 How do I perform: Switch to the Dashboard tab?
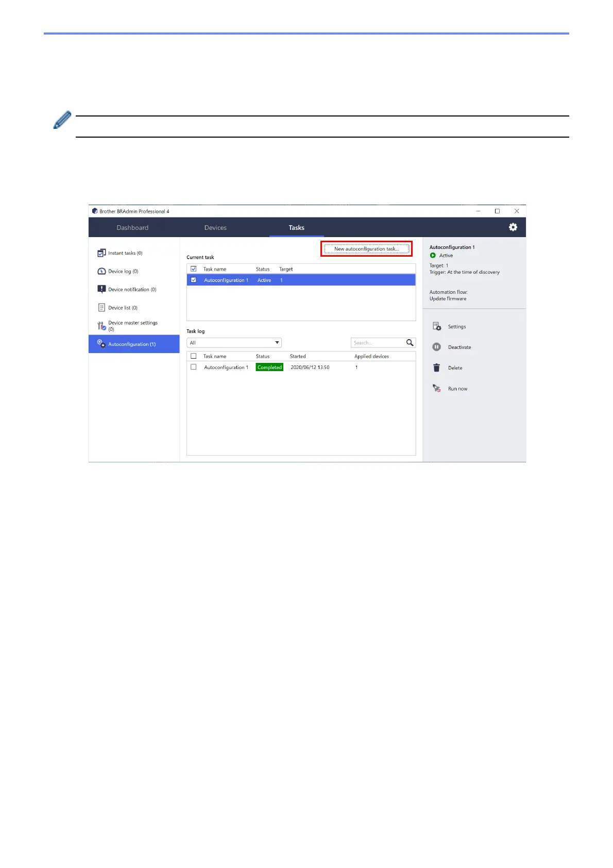coord(132,228)
